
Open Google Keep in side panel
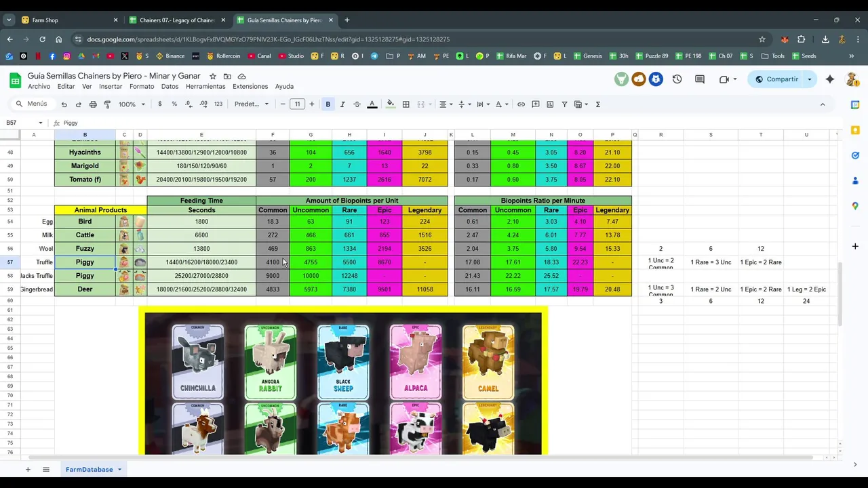pos(856,130)
